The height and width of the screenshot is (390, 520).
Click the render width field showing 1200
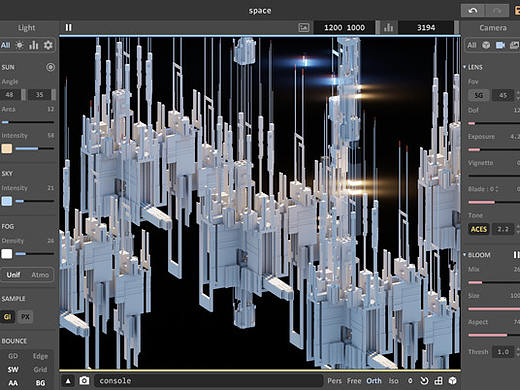333,28
